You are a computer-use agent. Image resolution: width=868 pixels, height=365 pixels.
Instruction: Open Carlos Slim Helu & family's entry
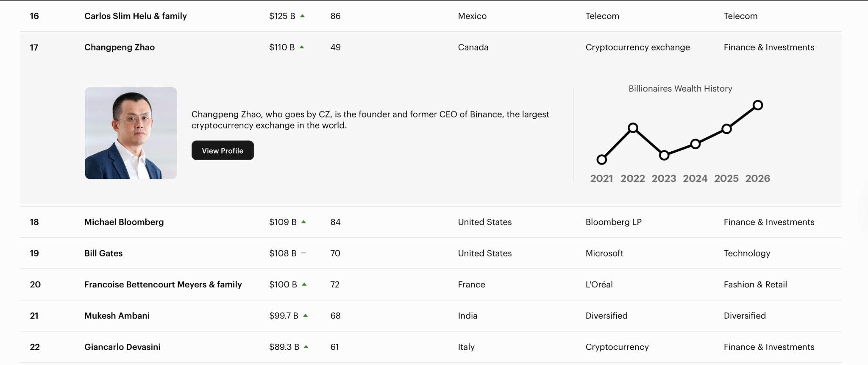136,15
